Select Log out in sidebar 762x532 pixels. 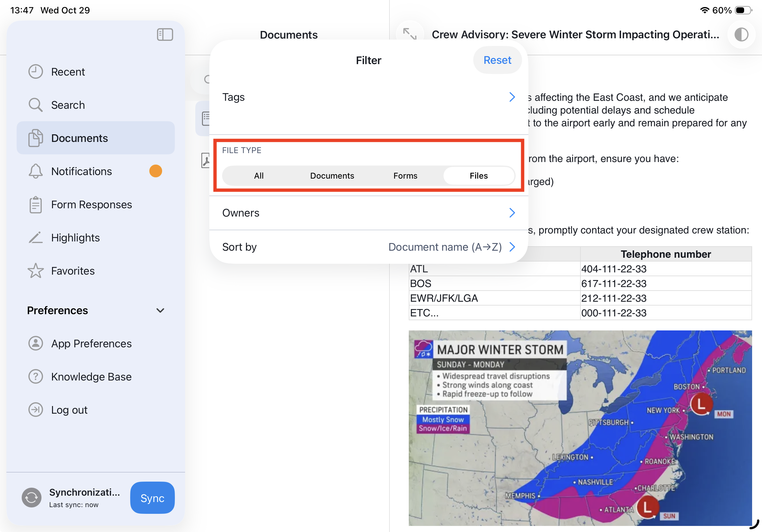click(x=69, y=410)
